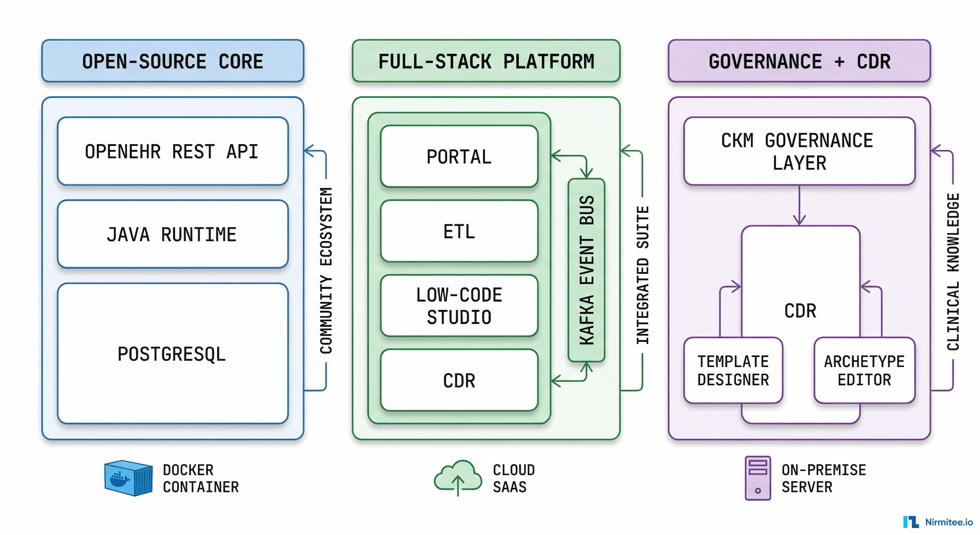Select the Open-Source Core header
Viewport: 980px width, 535px height.
172,61
